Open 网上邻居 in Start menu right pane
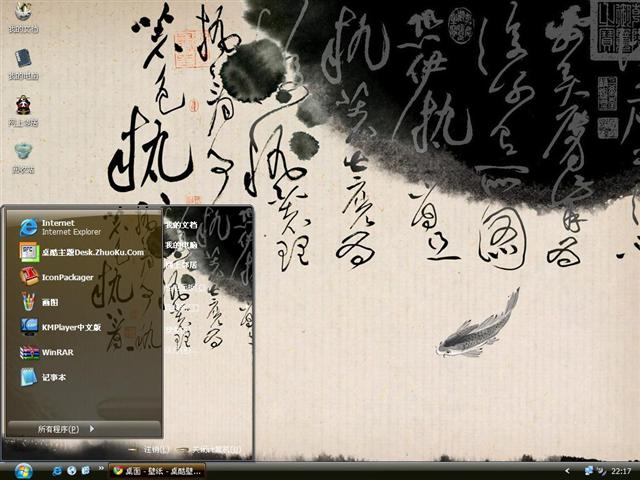 181,265
